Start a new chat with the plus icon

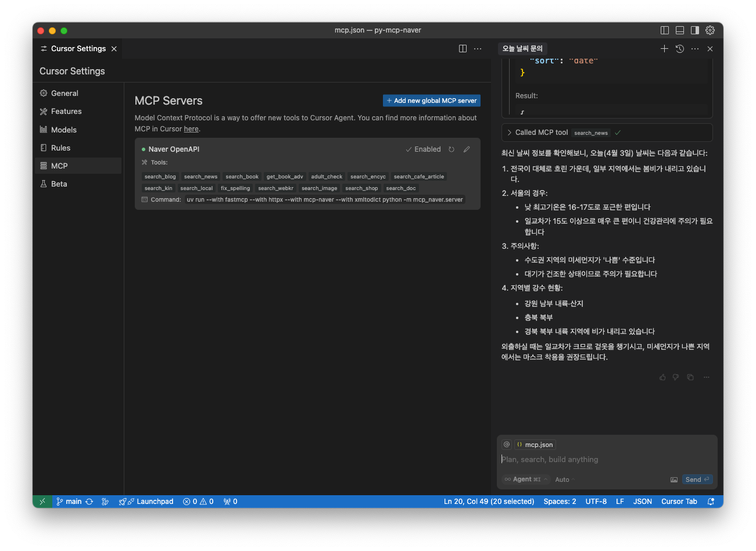pyautogui.click(x=664, y=49)
